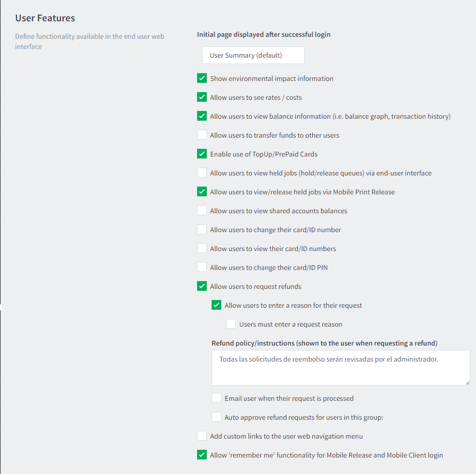476x474 pixels.
Task: Uncheck Allow users to request refunds
Action: point(202,286)
